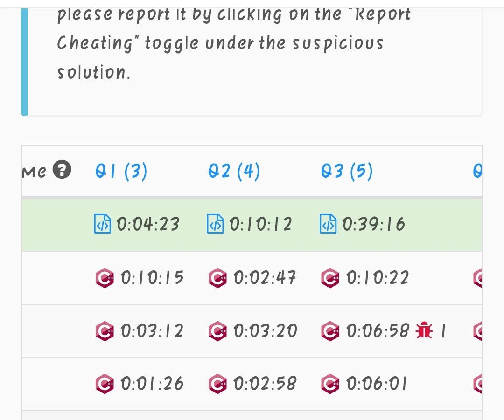Click the C++ icon next to 0:10:22

(x=330, y=278)
